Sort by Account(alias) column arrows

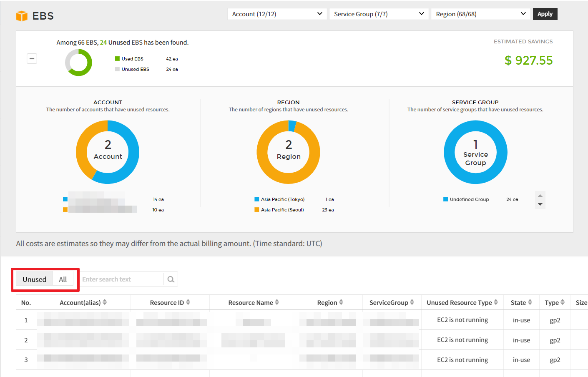pyautogui.click(x=105, y=302)
